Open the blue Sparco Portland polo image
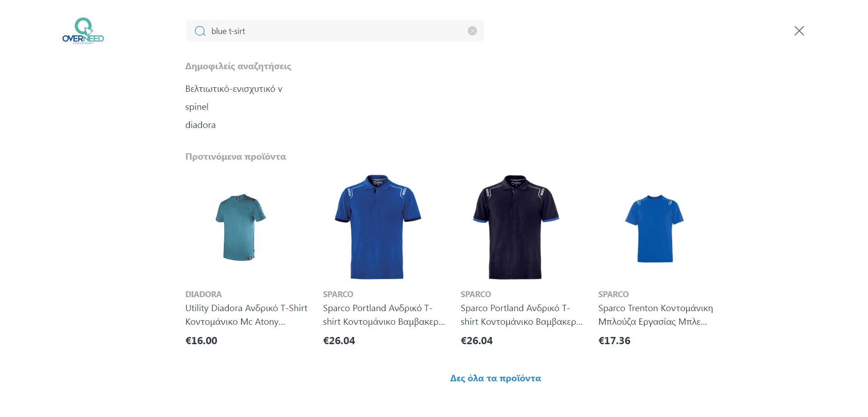868x417 pixels. (378, 227)
